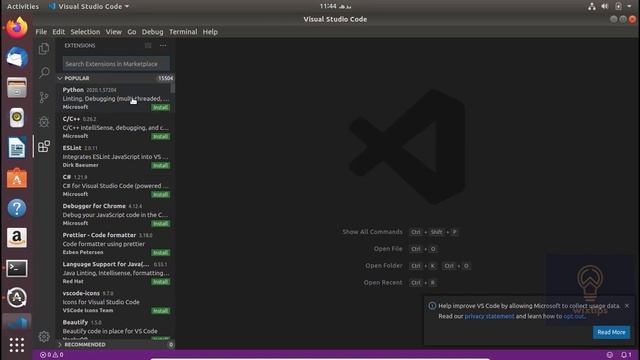Viewport: 640px width, 360px height.
Task: Open Extensions panel more actions menu
Action: coord(163,45)
